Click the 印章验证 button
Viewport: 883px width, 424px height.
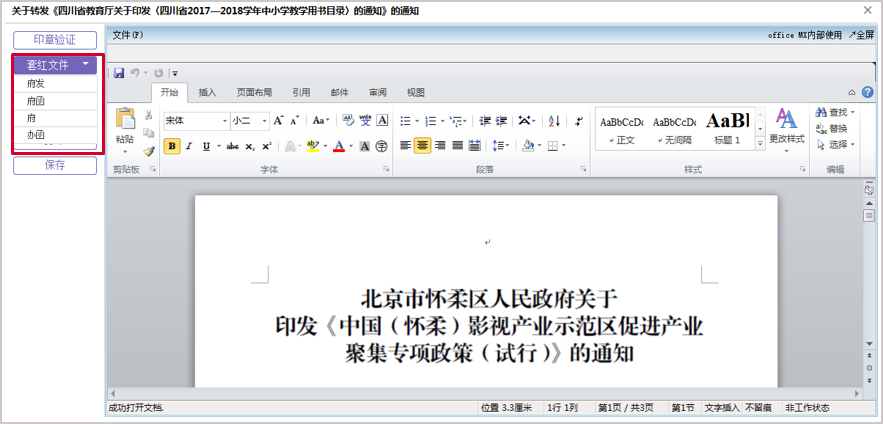(55, 40)
